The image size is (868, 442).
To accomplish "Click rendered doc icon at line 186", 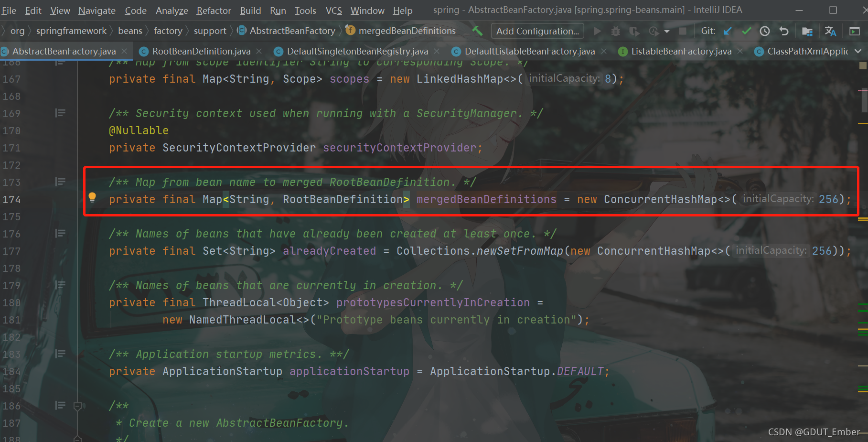I will (60, 405).
